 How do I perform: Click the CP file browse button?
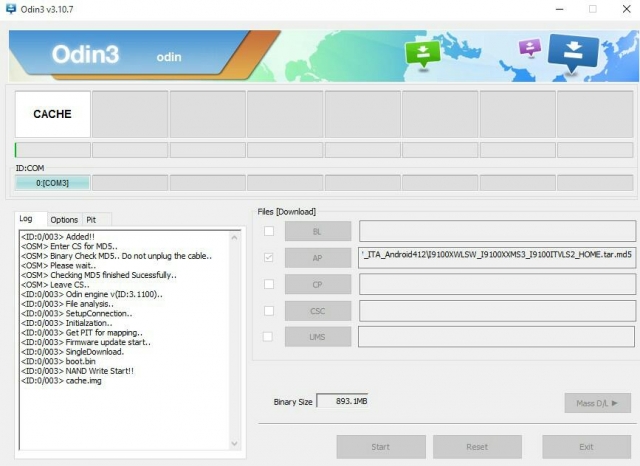click(318, 284)
